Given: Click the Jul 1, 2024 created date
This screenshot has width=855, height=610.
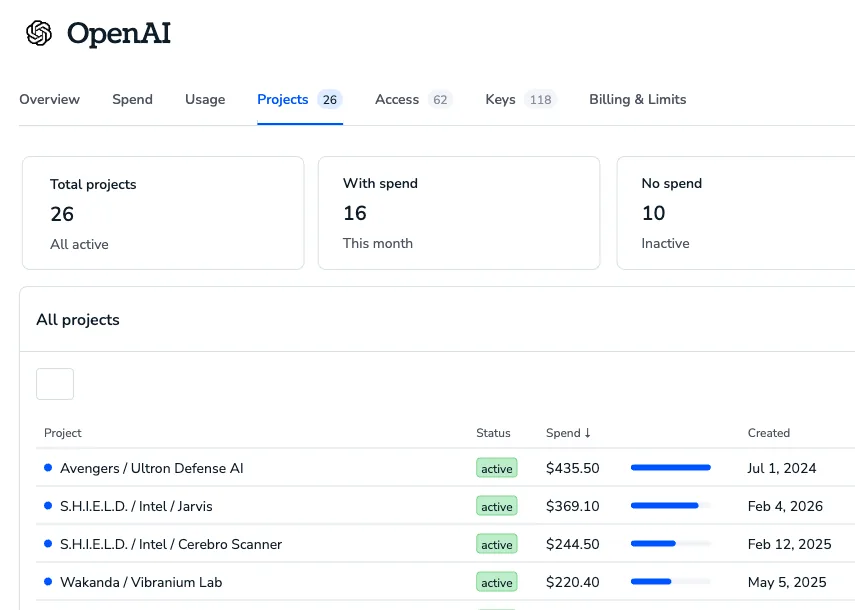Looking at the screenshot, I should pyautogui.click(x=782, y=468).
